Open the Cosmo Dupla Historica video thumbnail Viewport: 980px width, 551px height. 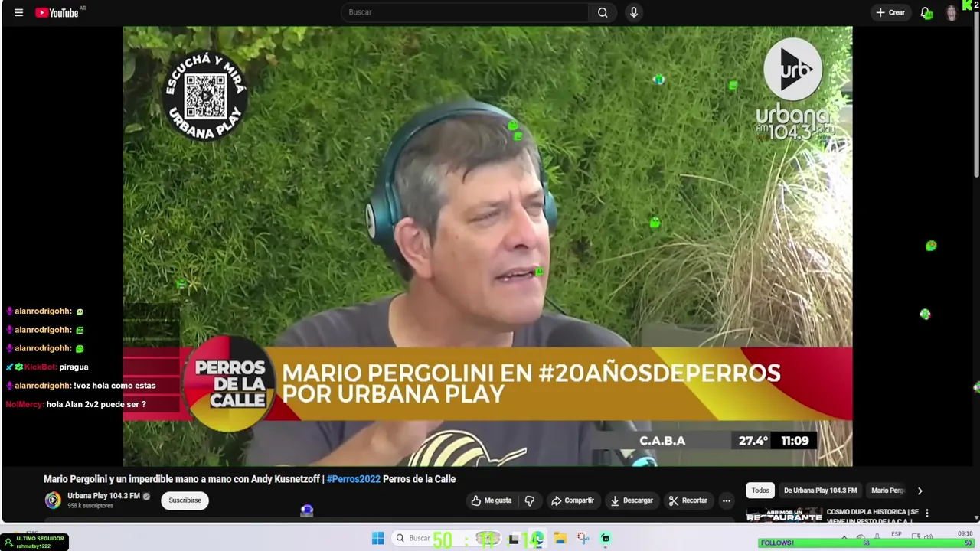(784, 514)
